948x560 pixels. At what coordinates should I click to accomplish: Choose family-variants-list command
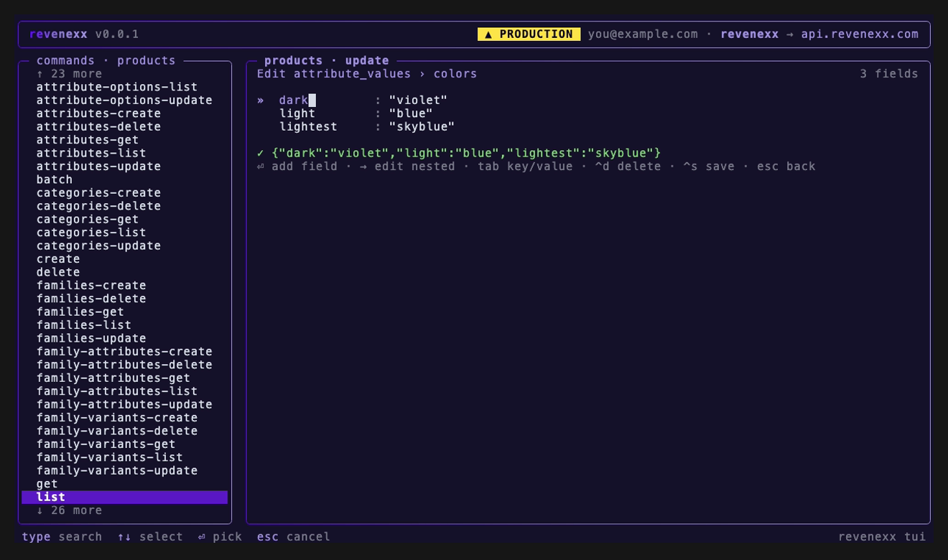coord(110,457)
